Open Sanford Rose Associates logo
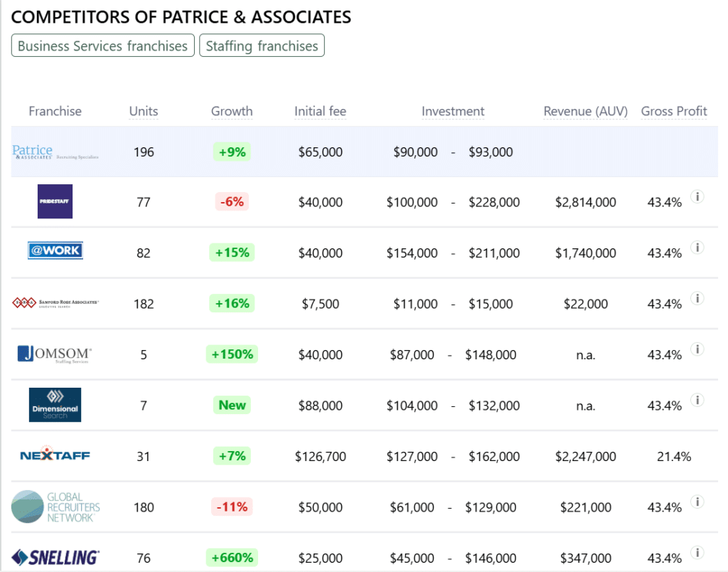 [55, 303]
